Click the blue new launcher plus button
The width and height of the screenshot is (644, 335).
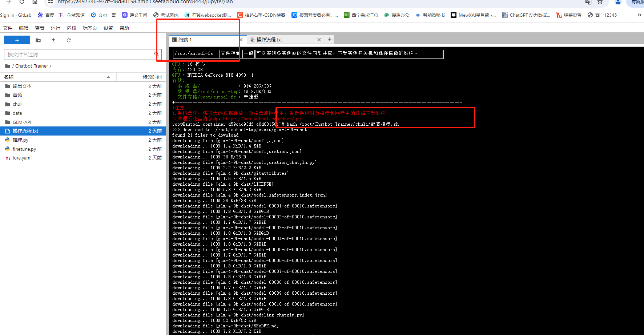[x=17, y=40]
